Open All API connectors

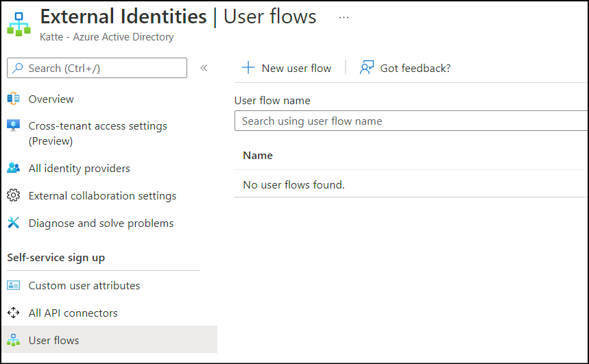pyautogui.click(x=73, y=313)
